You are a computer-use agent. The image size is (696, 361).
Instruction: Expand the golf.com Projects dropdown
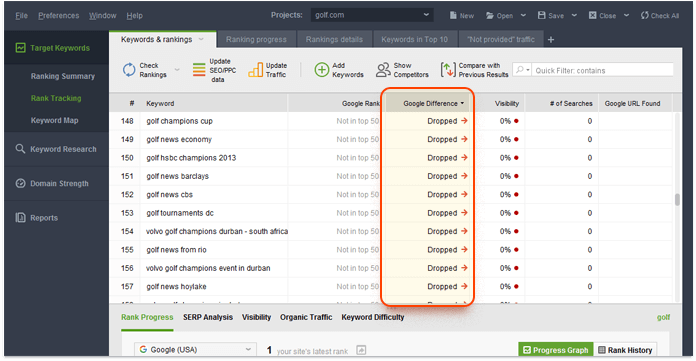pyautogui.click(x=372, y=15)
